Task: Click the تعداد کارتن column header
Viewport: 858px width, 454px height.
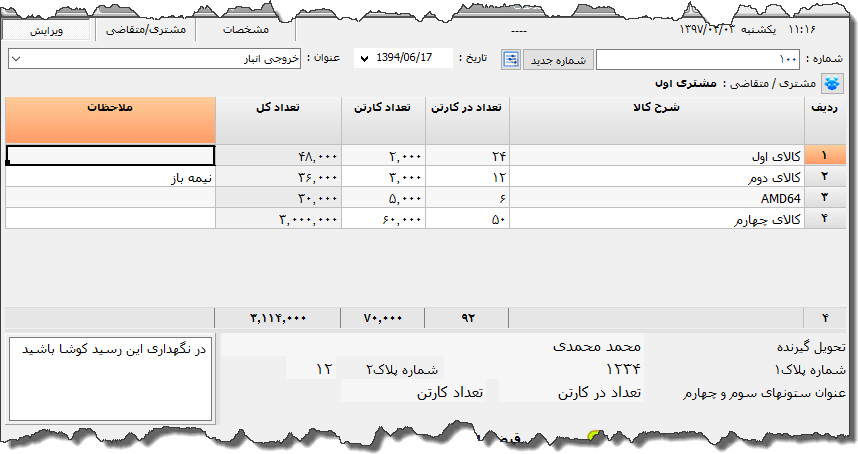Action: [x=383, y=120]
